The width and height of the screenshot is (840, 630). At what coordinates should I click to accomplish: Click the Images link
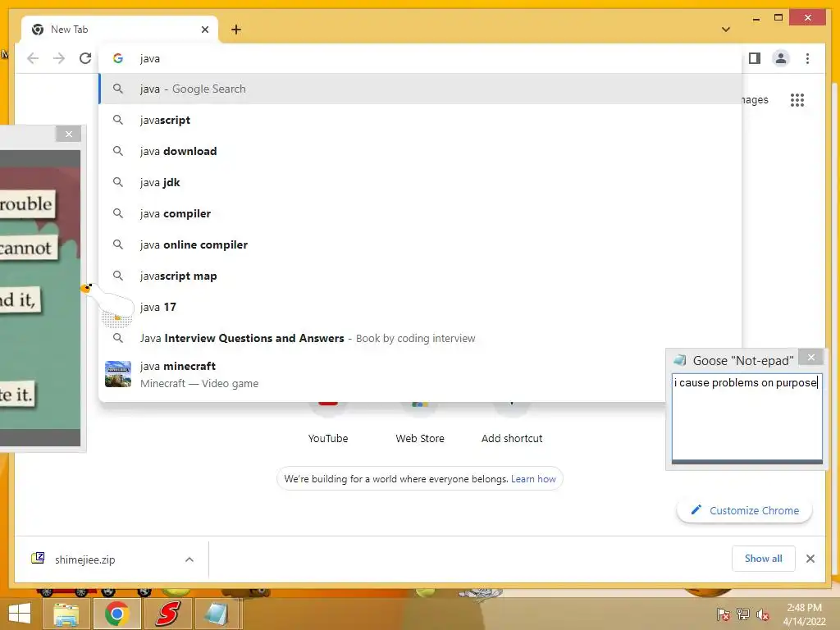(x=755, y=99)
